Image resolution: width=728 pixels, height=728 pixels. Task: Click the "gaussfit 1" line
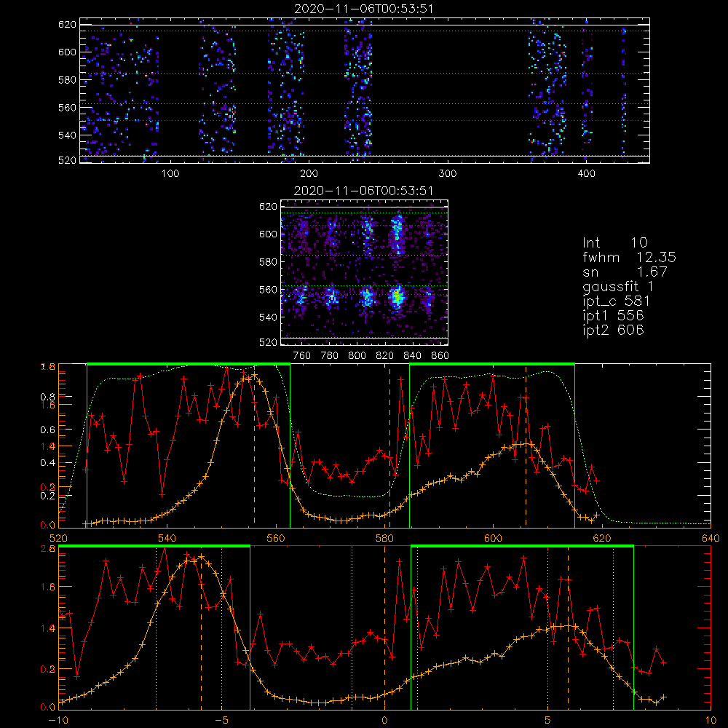coord(618,286)
